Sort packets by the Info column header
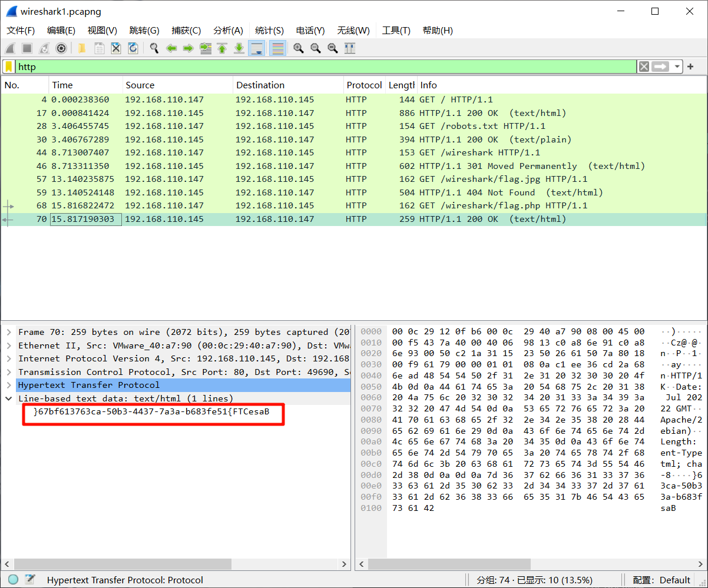The height and width of the screenshot is (588, 708). (x=561, y=85)
